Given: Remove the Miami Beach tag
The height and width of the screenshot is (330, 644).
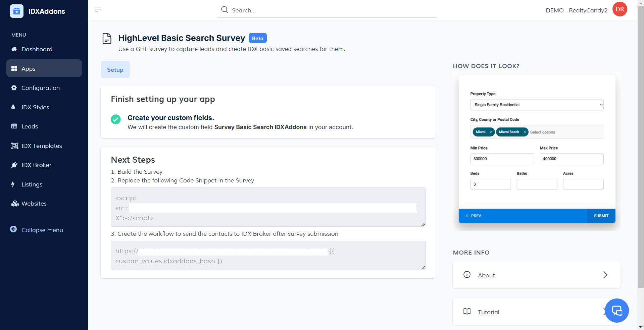Looking at the screenshot, I should pyautogui.click(x=525, y=132).
